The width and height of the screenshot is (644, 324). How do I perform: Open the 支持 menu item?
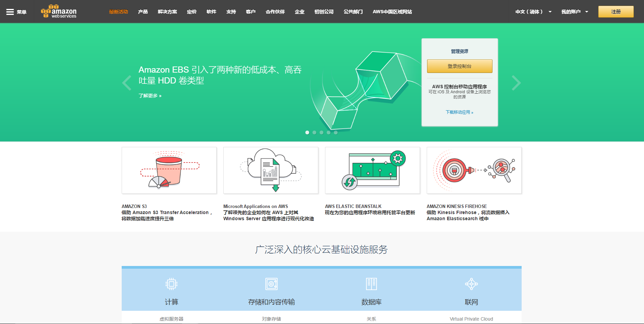pyautogui.click(x=231, y=12)
